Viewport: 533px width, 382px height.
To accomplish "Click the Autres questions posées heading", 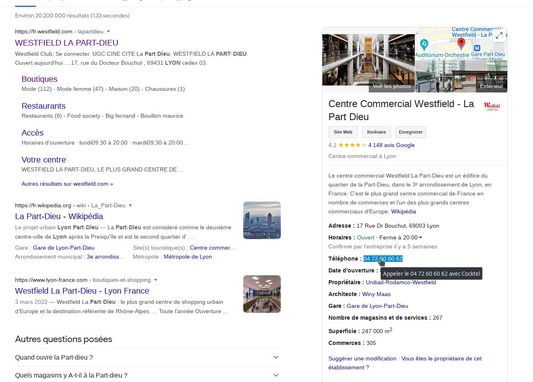I will point(64,339).
